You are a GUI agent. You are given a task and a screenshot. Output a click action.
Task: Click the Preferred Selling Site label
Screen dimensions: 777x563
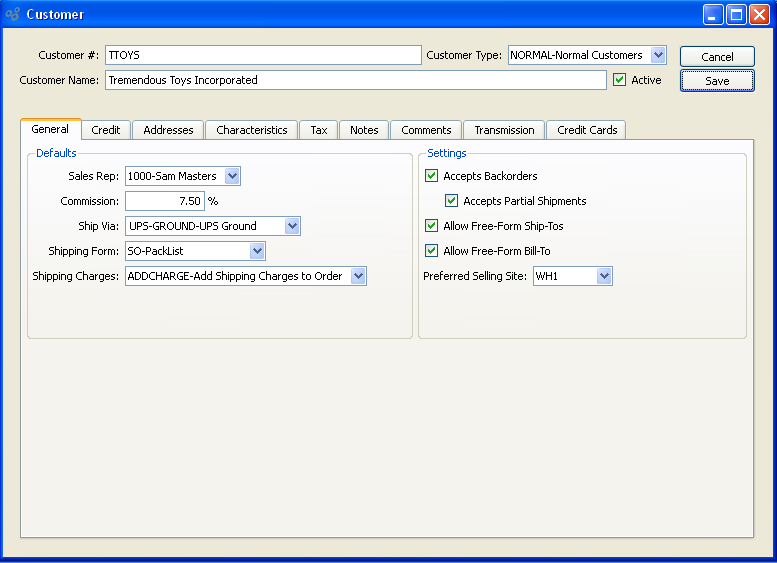coord(475,276)
